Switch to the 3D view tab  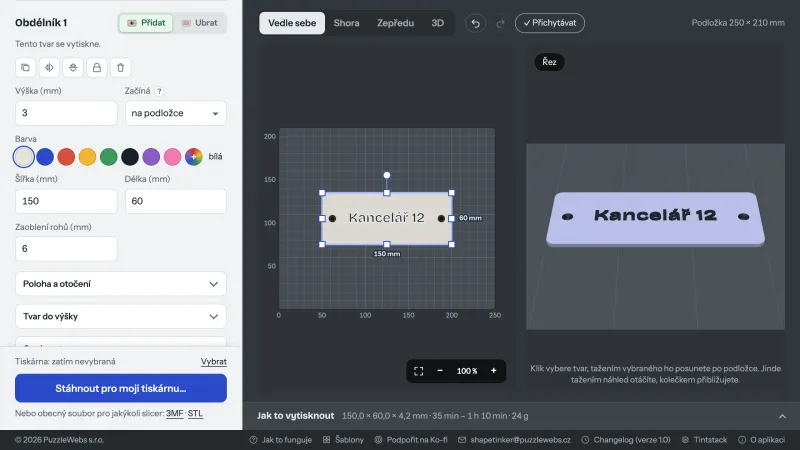tap(437, 23)
